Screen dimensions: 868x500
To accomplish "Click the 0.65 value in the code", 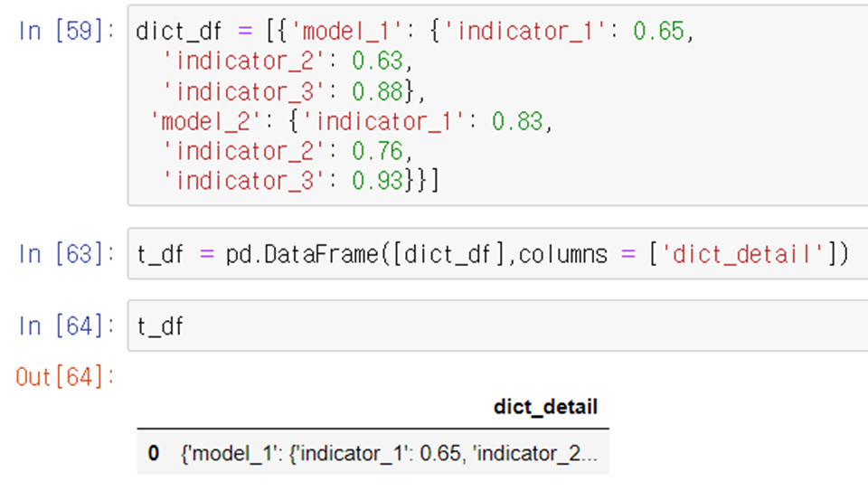I will 658,32.
